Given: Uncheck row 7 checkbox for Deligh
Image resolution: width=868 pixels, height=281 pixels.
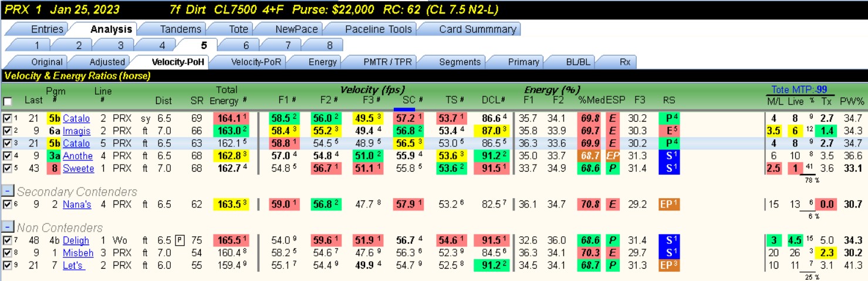Looking at the screenshot, I should [7, 240].
